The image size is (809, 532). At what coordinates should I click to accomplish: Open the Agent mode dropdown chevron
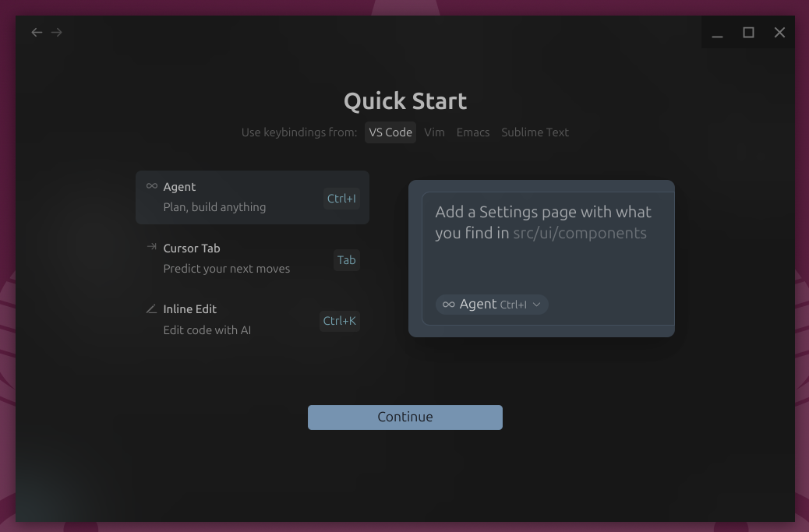coord(536,305)
